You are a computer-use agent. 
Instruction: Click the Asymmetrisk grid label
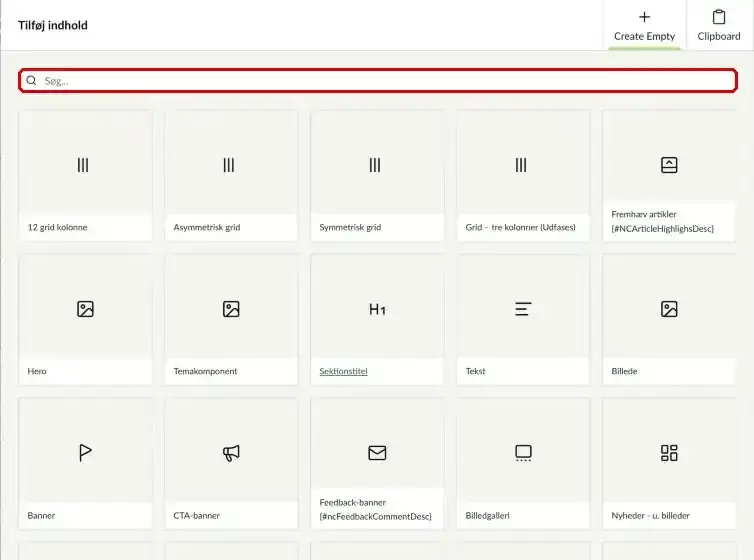(x=207, y=227)
